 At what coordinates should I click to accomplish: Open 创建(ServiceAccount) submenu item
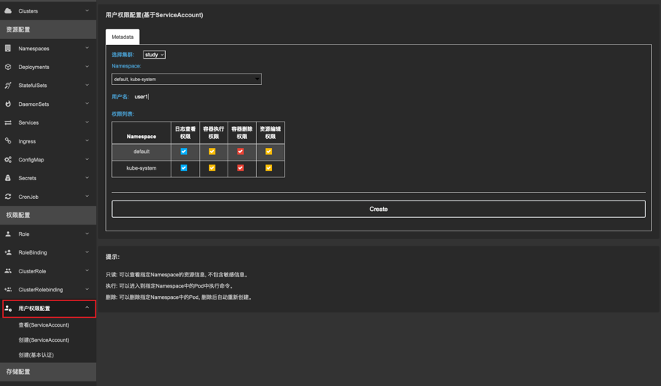tap(44, 340)
